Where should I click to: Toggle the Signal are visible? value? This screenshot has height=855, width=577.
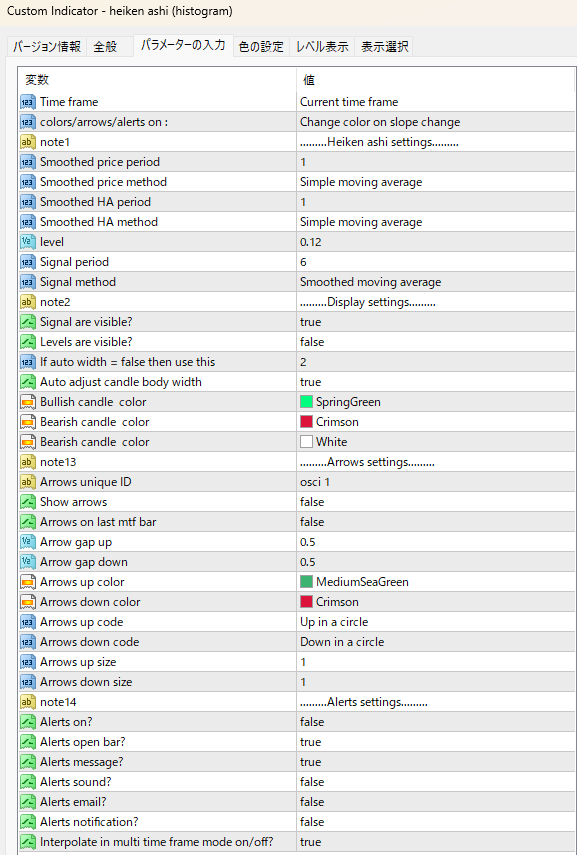point(435,322)
